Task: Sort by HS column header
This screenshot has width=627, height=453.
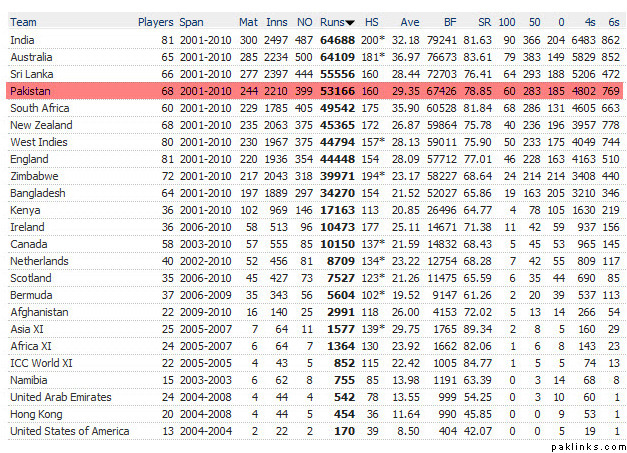Action: [372, 21]
